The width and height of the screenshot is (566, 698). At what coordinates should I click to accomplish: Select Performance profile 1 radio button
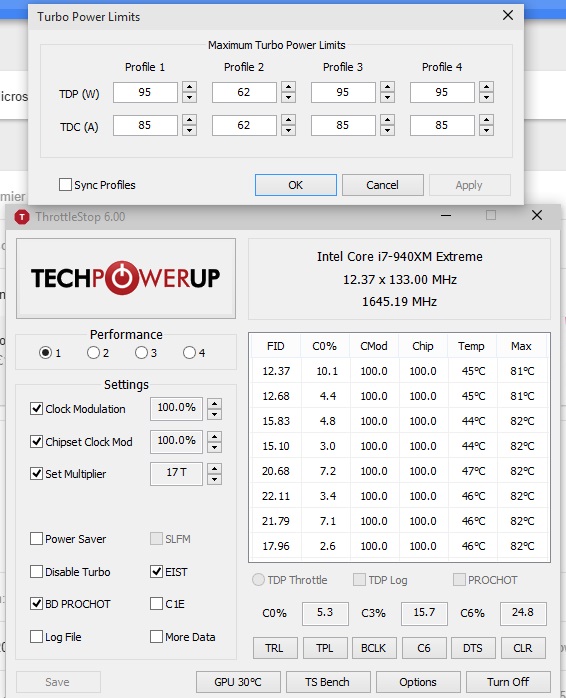point(45,353)
